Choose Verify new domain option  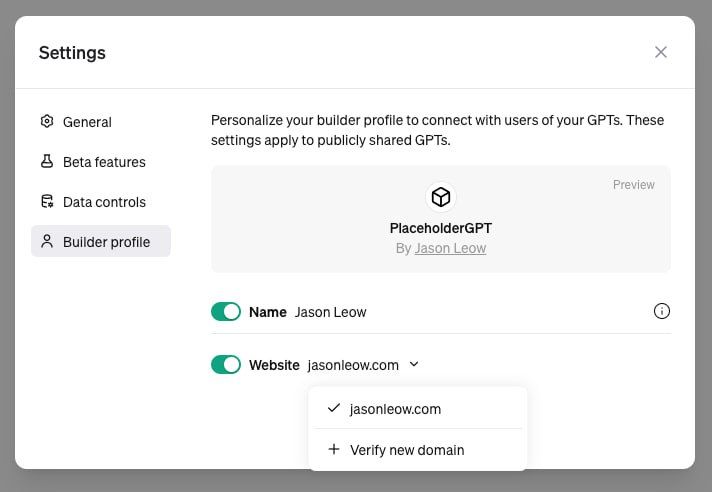[x=407, y=450]
